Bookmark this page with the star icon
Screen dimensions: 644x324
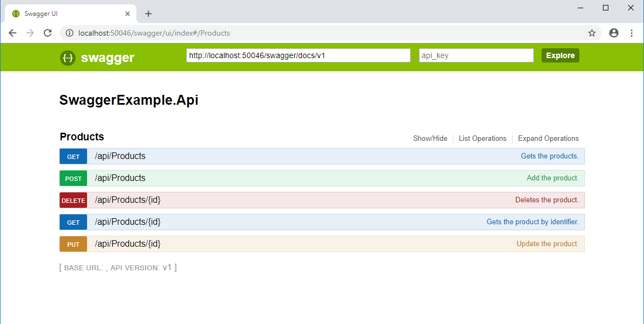point(591,33)
